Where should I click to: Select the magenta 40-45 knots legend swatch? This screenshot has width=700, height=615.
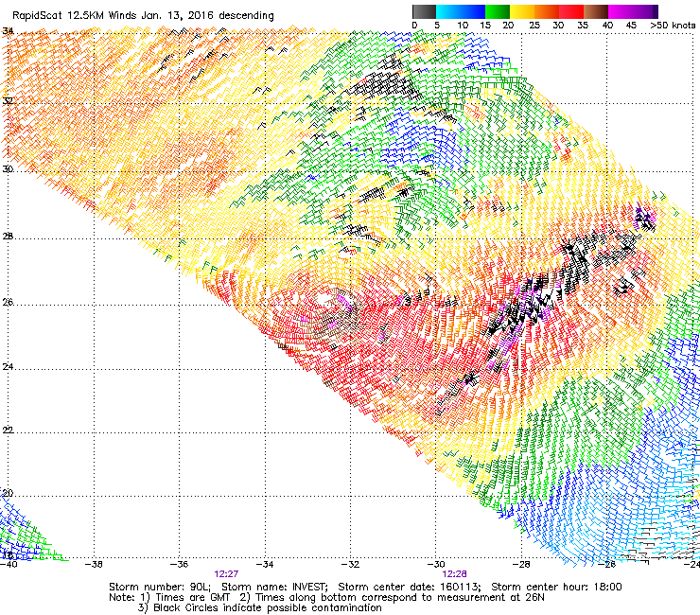[x=621, y=11]
